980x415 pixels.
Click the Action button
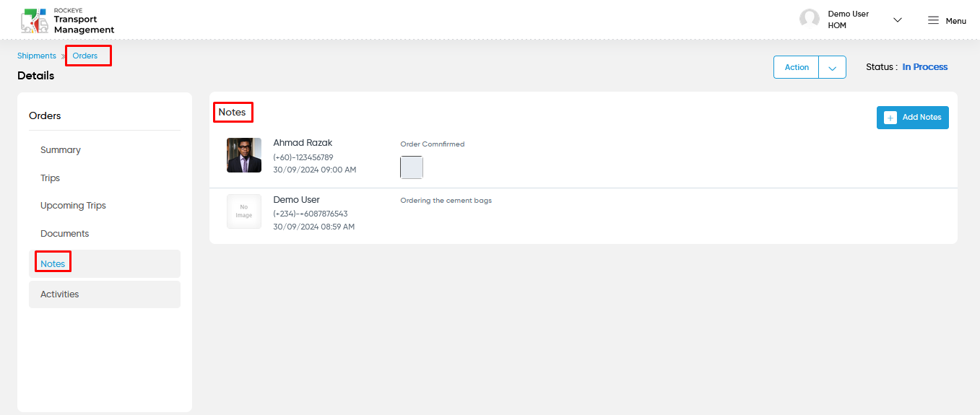point(797,67)
